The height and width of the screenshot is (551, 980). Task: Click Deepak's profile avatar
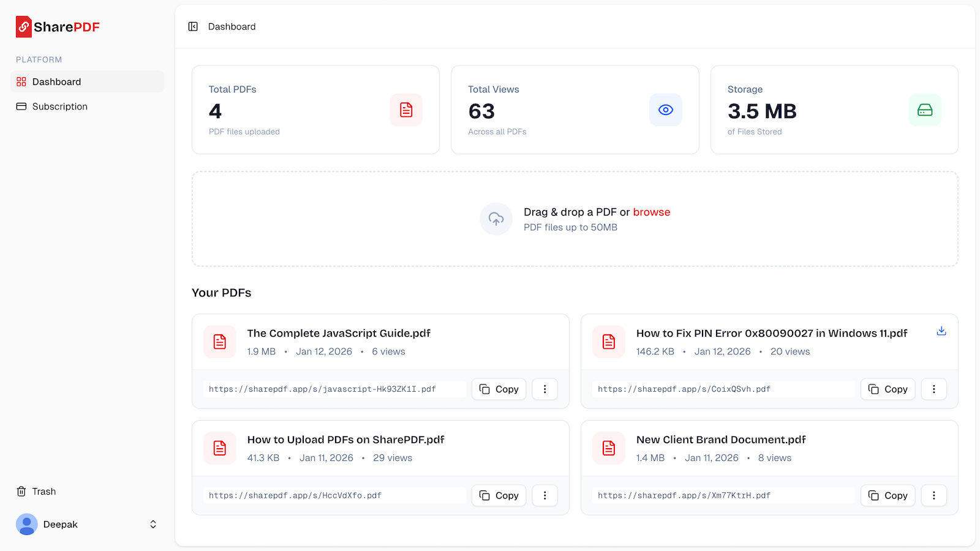tap(26, 524)
